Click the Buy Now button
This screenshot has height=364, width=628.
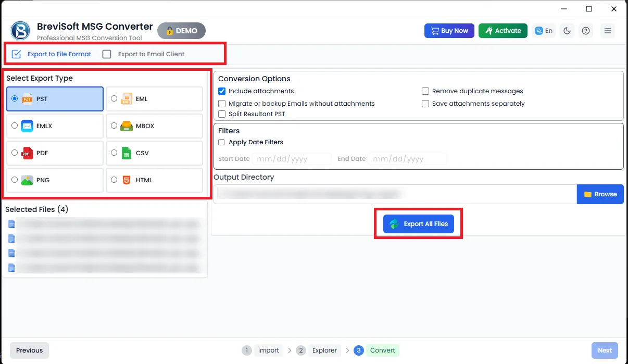pyautogui.click(x=449, y=31)
